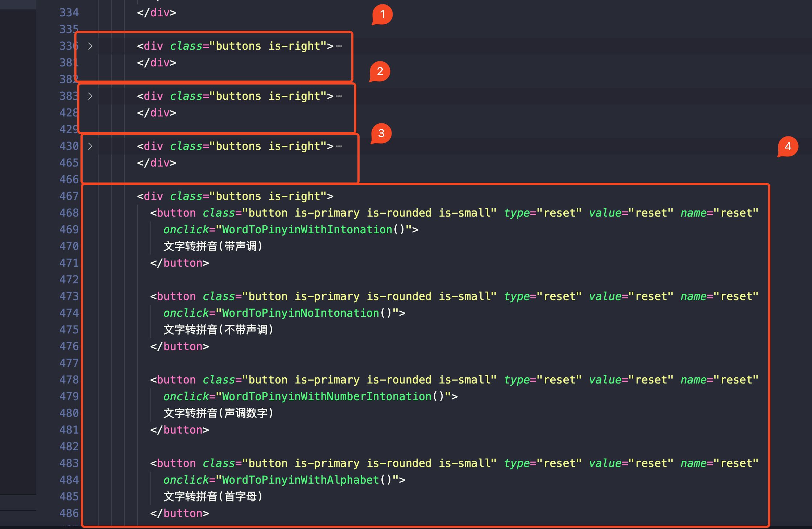This screenshot has width=812, height=529.
Task: Place cursor in WordToPinyinNoIntonation onclick text
Action: coord(301,313)
